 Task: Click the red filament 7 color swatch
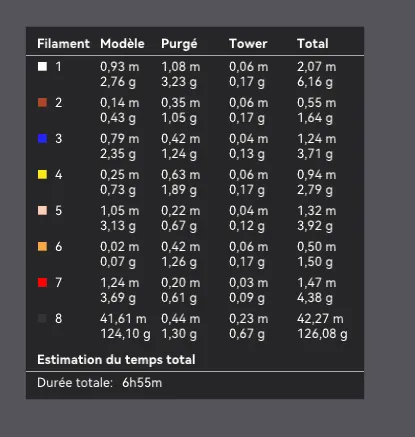[42, 283]
